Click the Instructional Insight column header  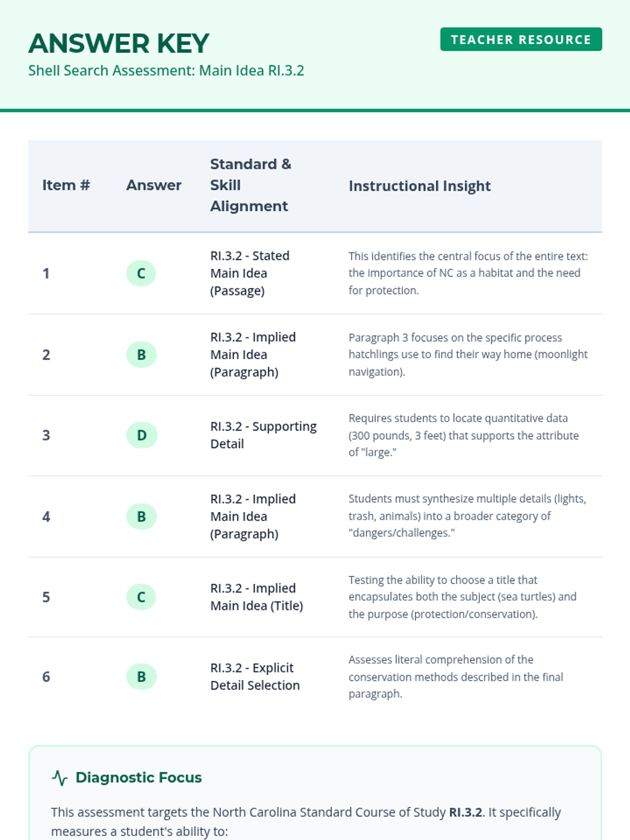pos(419,186)
